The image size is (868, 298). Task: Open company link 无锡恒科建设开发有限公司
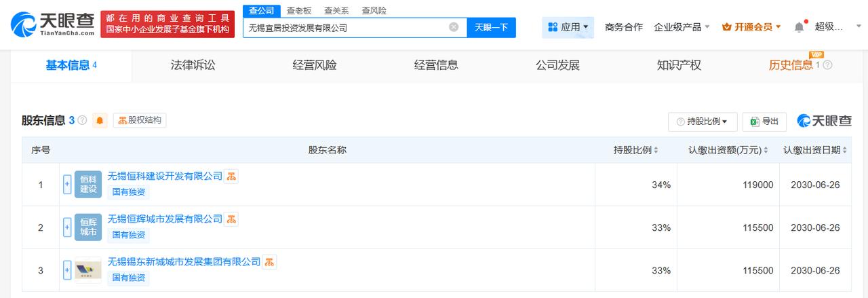165,176
